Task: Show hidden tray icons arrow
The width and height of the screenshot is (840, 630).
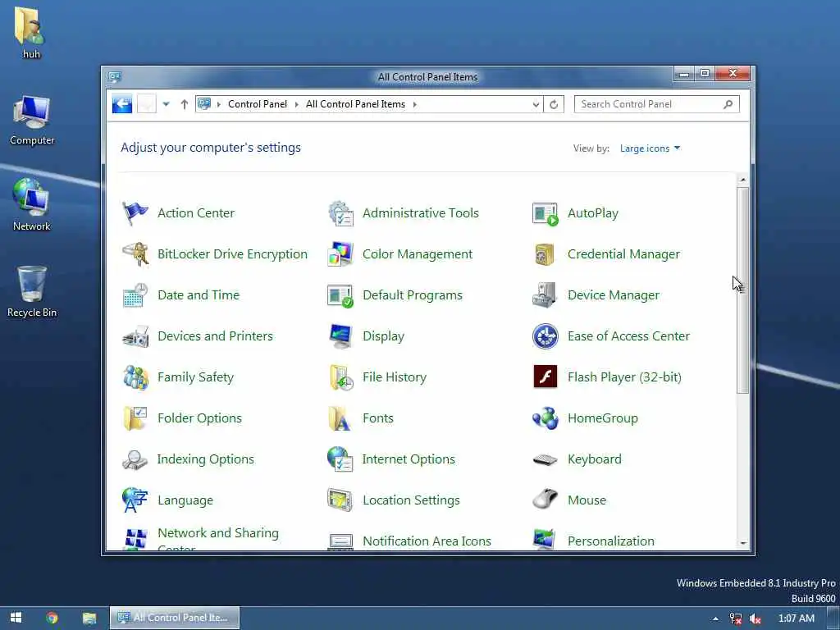Action: tap(715, 619)
